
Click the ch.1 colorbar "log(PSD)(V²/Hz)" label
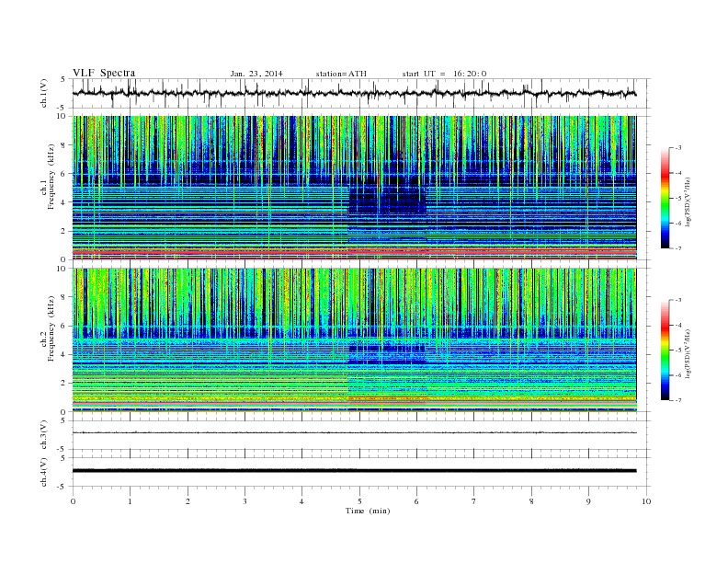pyautogui.click(x=688, y=201)
